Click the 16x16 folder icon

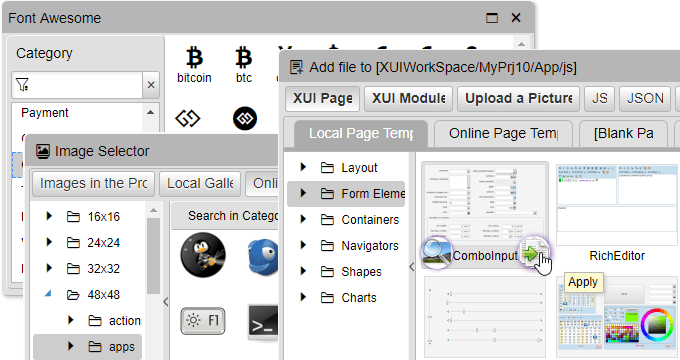point(73,216)
